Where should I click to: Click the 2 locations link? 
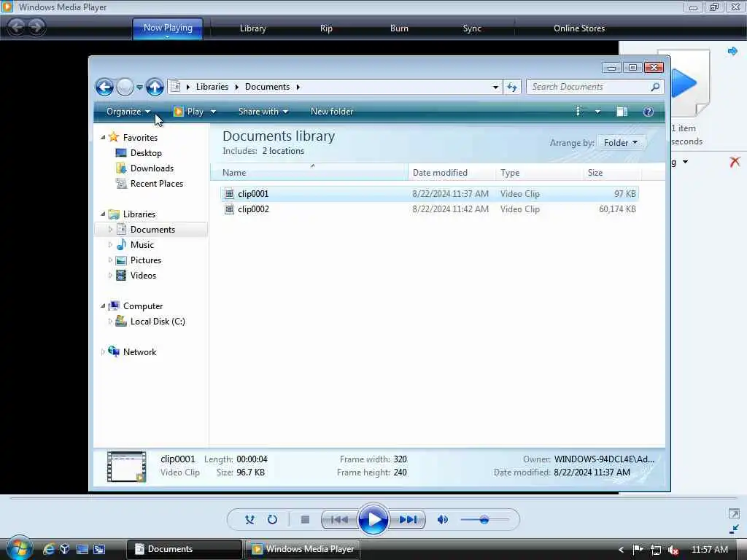283,151
